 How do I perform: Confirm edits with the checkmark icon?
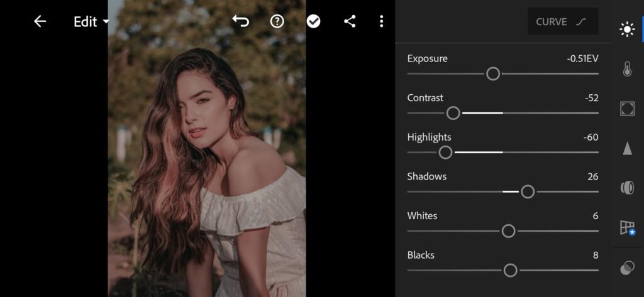pyautogui.click(x=313, y=21)
